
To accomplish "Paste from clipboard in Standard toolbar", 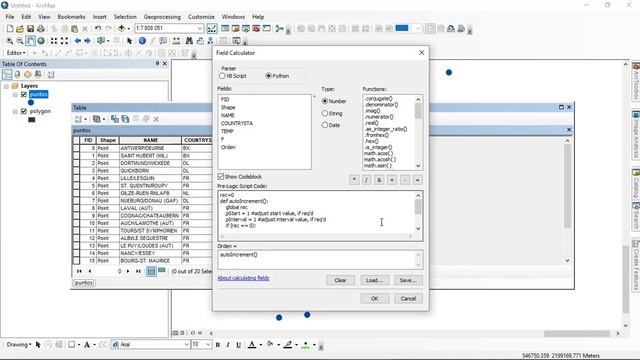I will point(74,29).
